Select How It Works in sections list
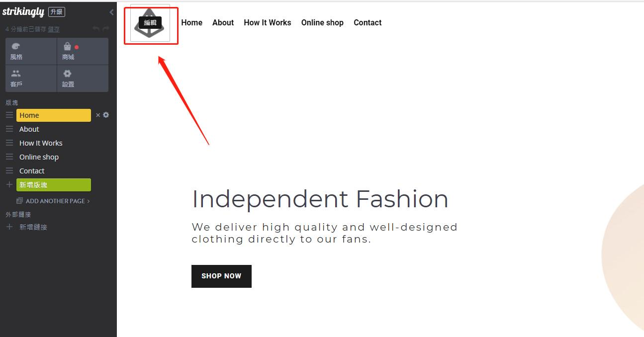Viewport: 644px width, 337px height. click(41, 143)
